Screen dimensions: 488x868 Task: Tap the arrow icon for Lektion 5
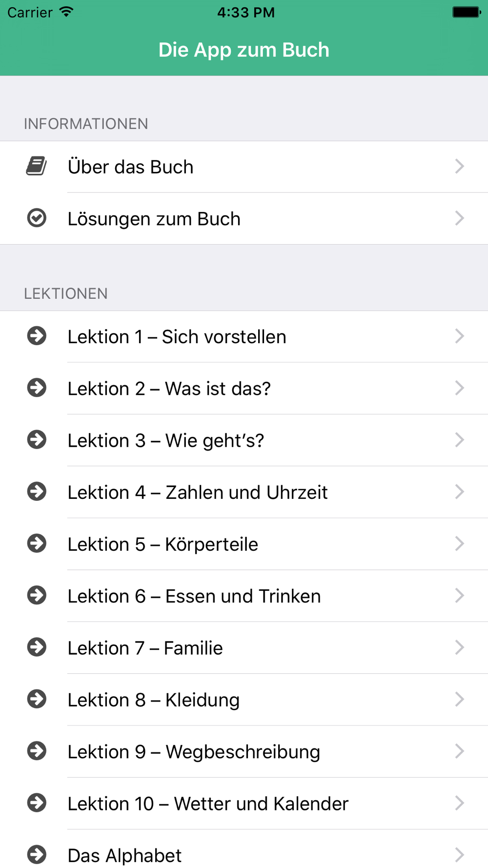click(37, 543)
